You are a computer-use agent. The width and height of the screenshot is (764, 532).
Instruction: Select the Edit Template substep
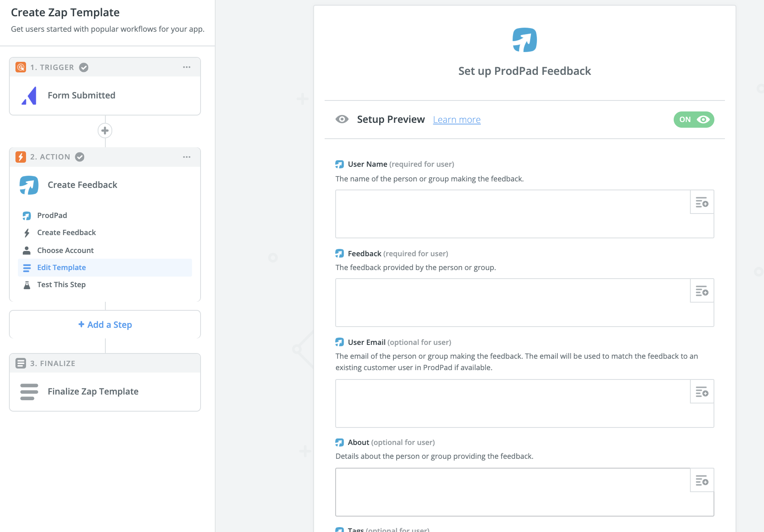(x=105, y=268)
